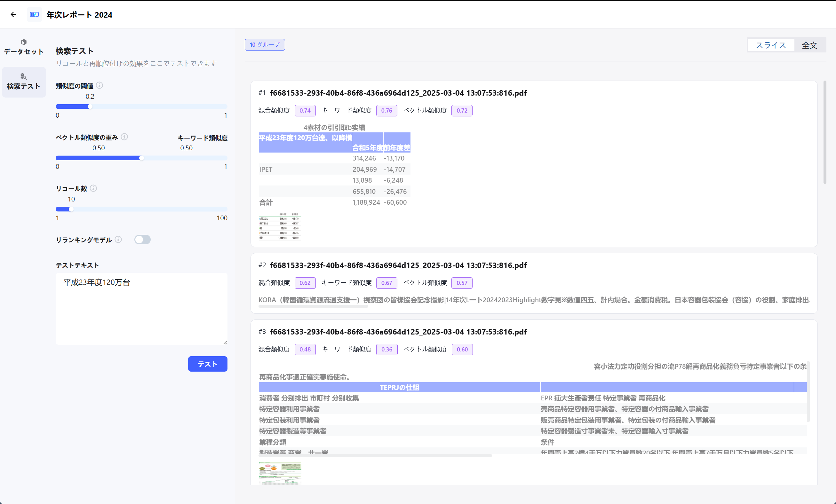Click the テストテキスト input area
Viewport: 836px width, 504px height.
coord(141,308)
